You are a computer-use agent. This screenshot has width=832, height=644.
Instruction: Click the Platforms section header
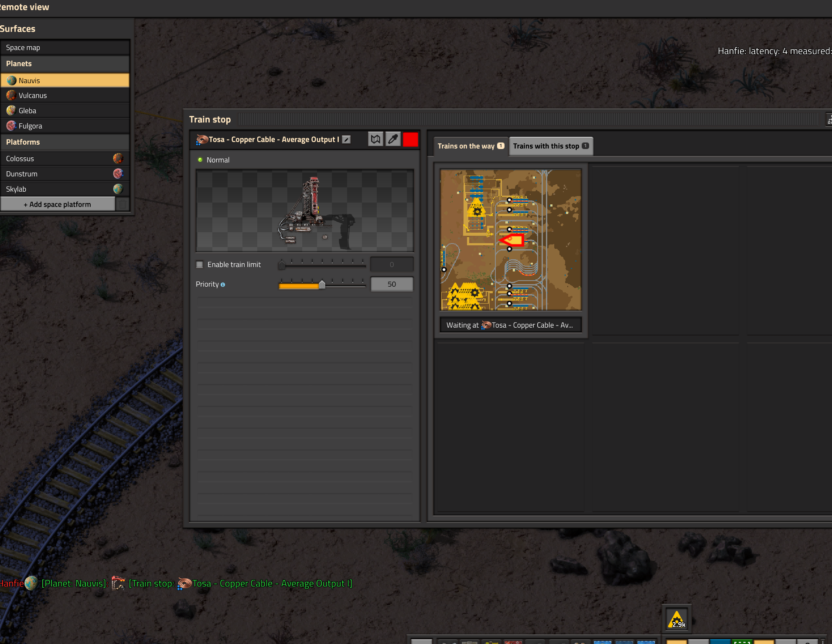tap(65, 142)
